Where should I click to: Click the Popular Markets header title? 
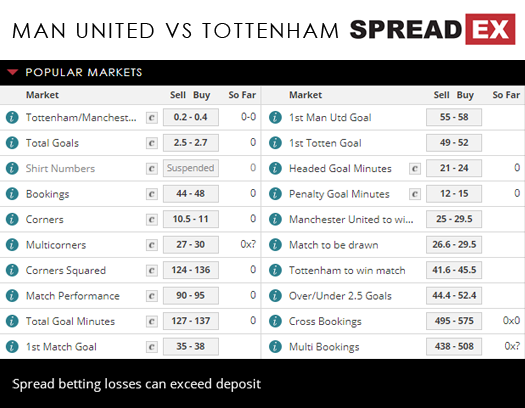point(84,72)
